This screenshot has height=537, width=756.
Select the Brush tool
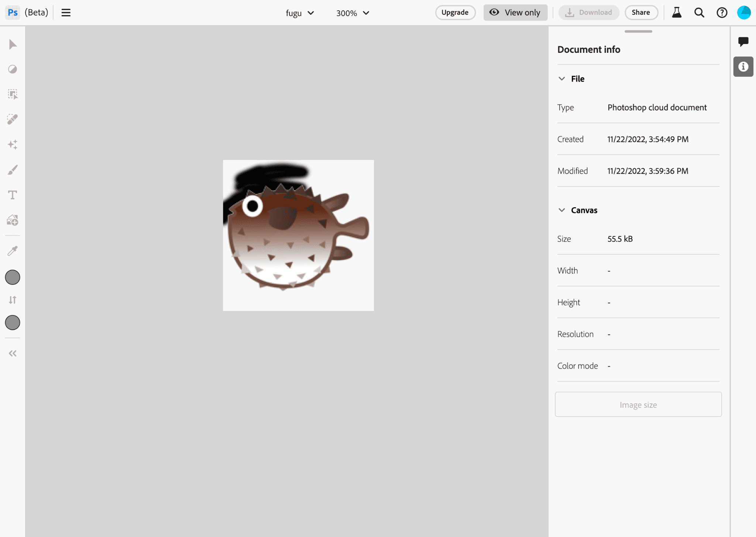click(12, 169)
